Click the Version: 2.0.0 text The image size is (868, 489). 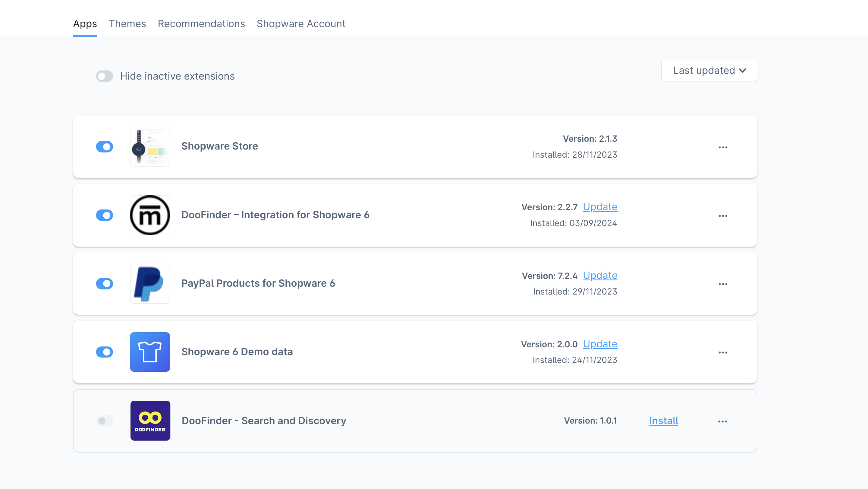coord(549,344)
